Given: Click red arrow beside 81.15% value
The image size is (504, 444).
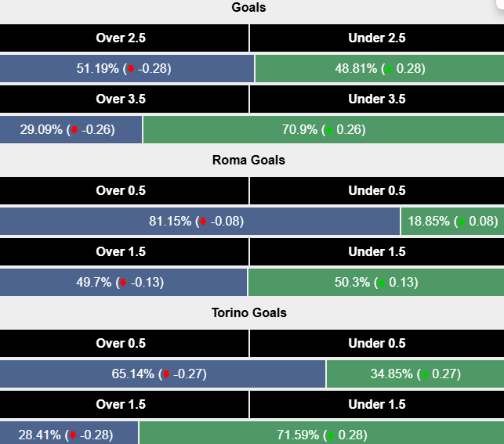Looking at the screenshot, I should click(x=203, y=222).
